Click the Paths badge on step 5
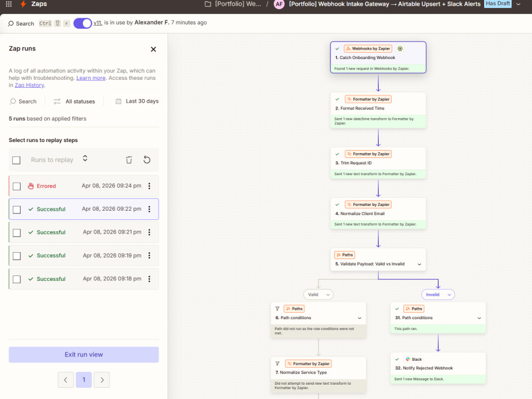Image resolution: width=532 pixels, height=399 pixels. pyautogui.click(x=345, y=255)
